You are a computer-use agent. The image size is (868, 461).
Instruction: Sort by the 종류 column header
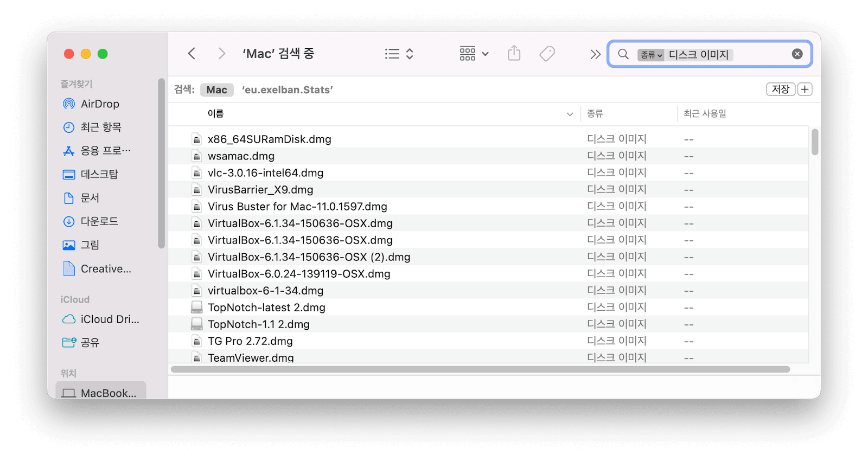[x=595, y=113]
